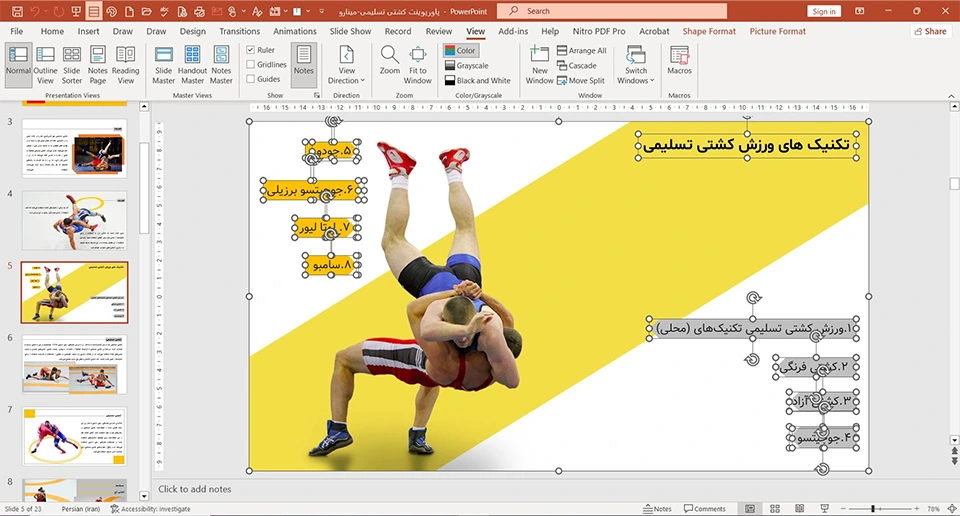Click the Reading View icon in status bar
Viewport: 960px width, 516px height.
coord(800,509)
